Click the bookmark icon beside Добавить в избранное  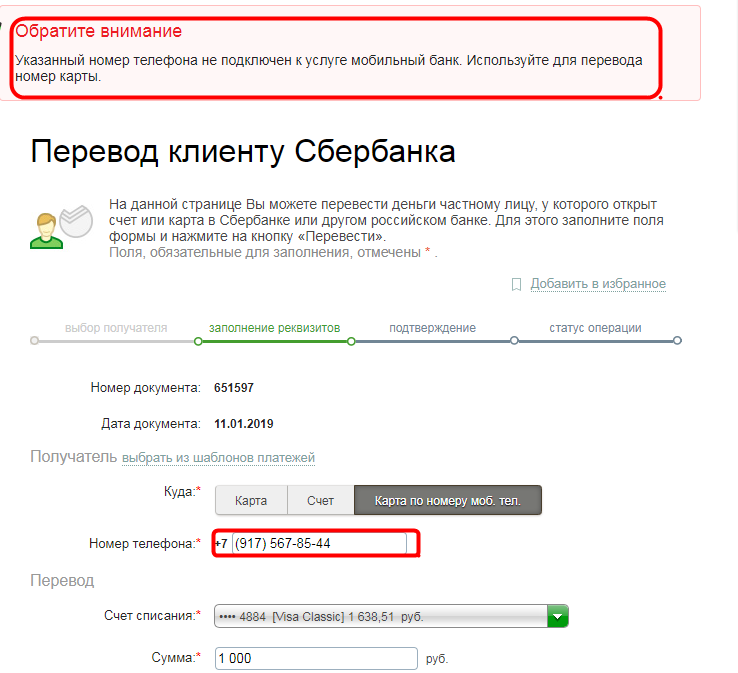pyautogui.click(x=516, y=284)
